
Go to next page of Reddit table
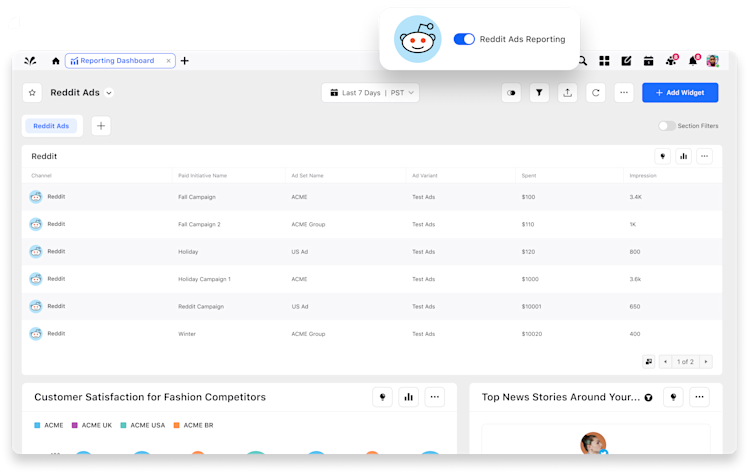click(x=706, y=362)
